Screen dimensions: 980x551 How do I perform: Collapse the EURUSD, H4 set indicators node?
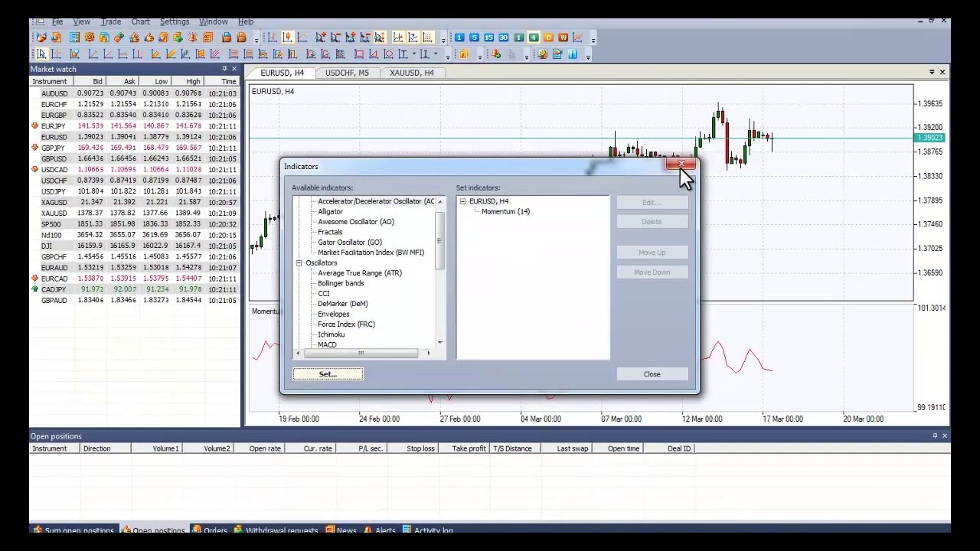coord(462,201)
